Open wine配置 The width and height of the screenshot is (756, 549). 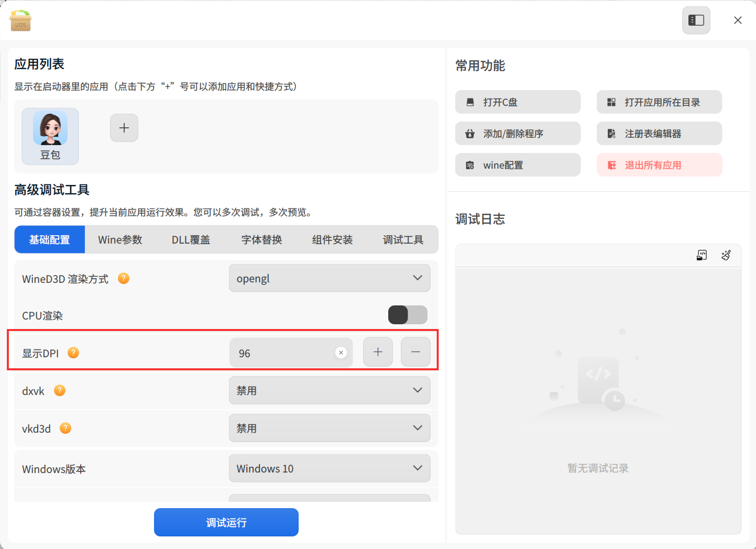[518, 165]
